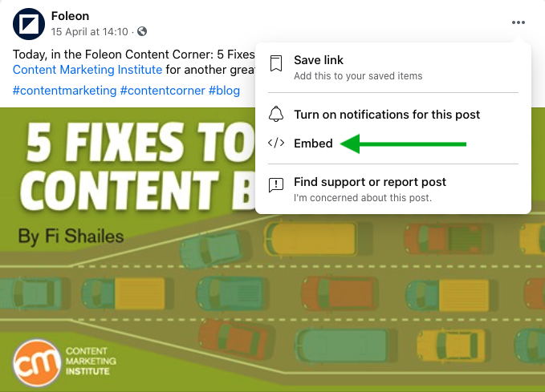Click the code brackets icon beside Embed
545x392 pixels.
tap(276, 143)
